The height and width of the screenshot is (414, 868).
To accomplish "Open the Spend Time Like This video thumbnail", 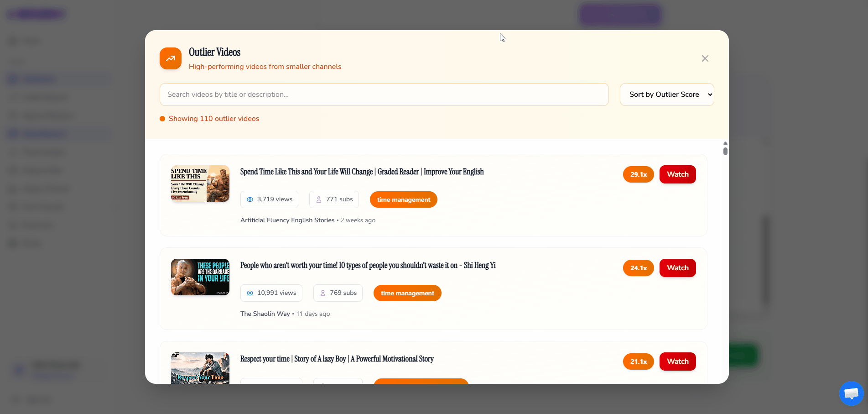I will tap(200, 183).
